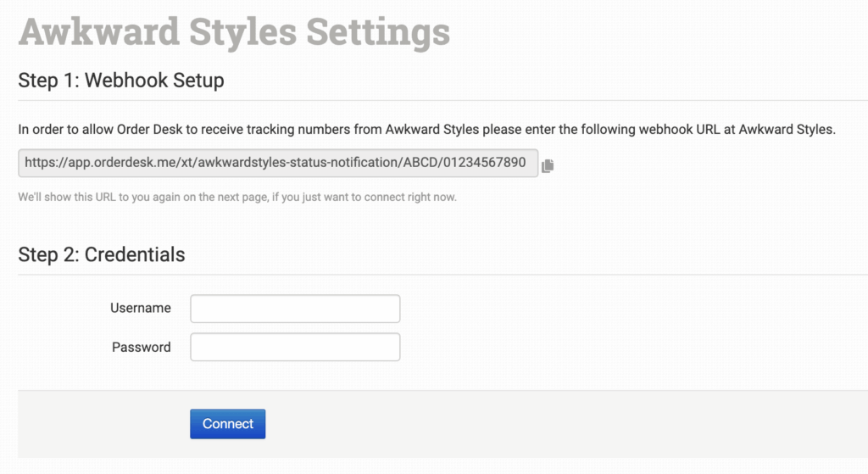Click the Username field label
868x474 pixels.
pos(140,309)
